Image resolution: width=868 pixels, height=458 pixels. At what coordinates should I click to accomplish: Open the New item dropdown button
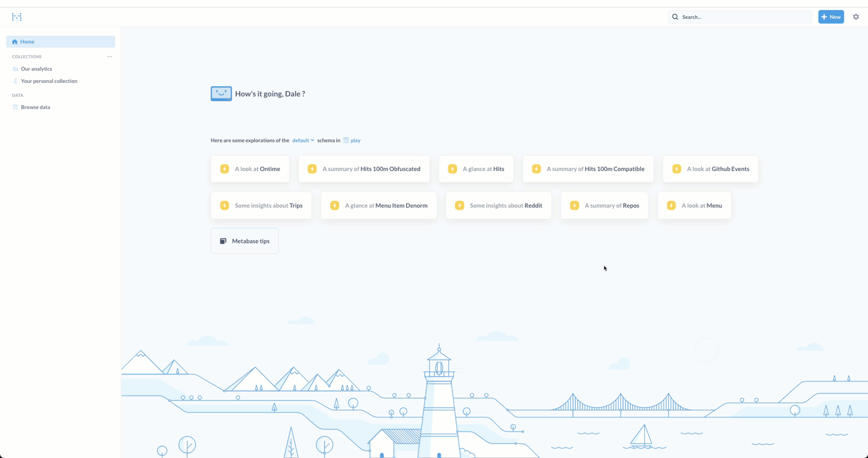[831, 17]
